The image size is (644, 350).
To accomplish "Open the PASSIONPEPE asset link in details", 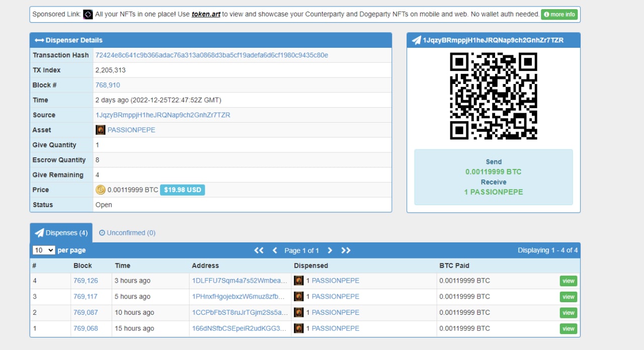I will 131,130.
